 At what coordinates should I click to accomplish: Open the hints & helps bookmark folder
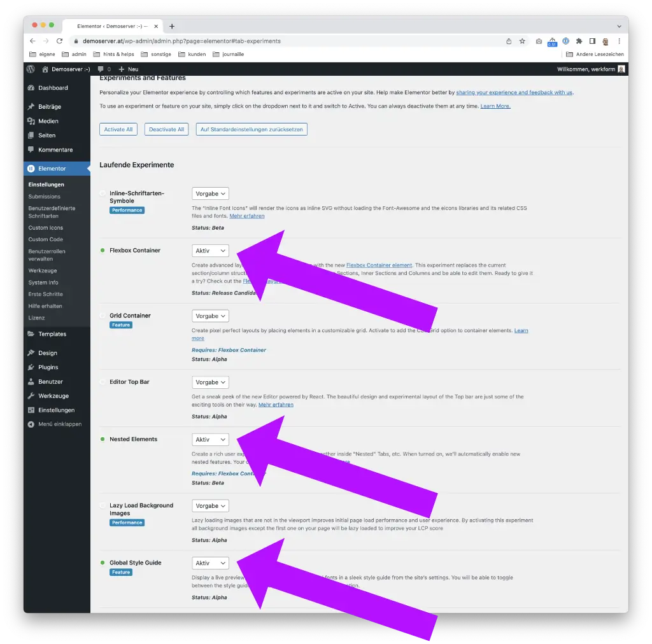point(113,54)
